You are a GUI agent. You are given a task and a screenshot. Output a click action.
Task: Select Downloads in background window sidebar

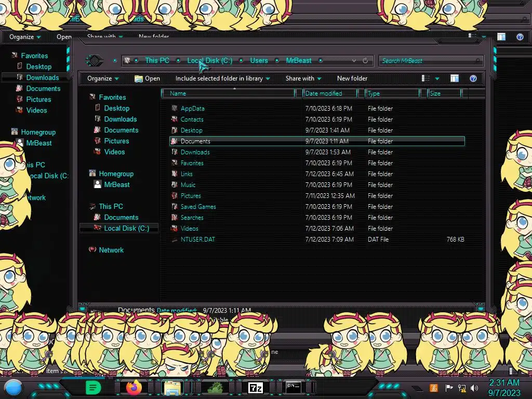[x=43, y=78]
